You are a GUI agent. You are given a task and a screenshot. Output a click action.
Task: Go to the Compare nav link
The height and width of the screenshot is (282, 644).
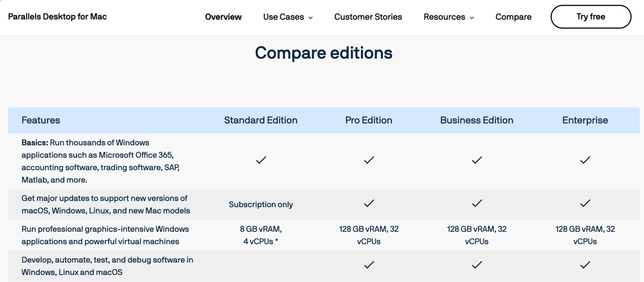pyautogui.click(x=513, y=17)
